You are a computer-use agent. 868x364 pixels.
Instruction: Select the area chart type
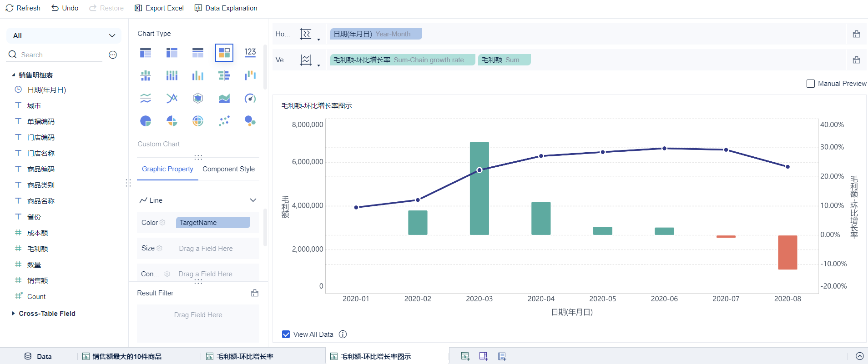pos(224,98)
